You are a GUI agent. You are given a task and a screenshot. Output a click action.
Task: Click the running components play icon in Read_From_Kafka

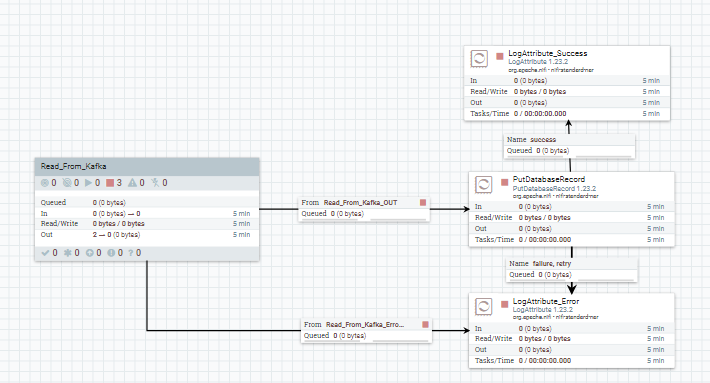pyautogui.click(x=88, y=183)
